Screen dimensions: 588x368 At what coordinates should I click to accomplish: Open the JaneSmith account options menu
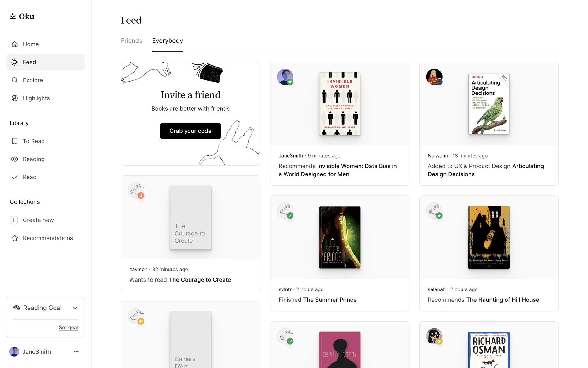click(76, 352)
